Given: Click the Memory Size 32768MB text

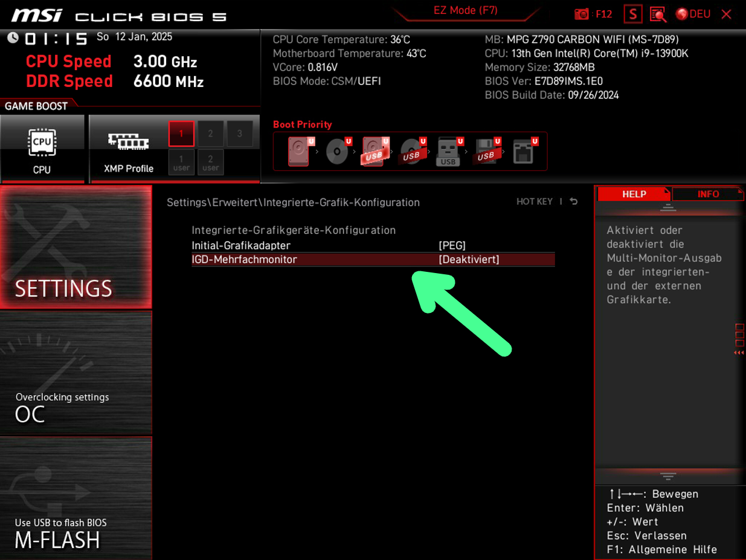Looking at the screenshot, I should [x=539, y=67].
